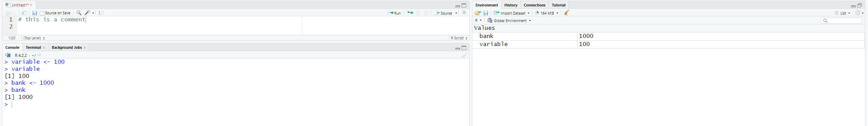Image resolution: width=868 pixels, height=126 pixels.
Task: Select the variable row name
Action: [x=493, y=44]
